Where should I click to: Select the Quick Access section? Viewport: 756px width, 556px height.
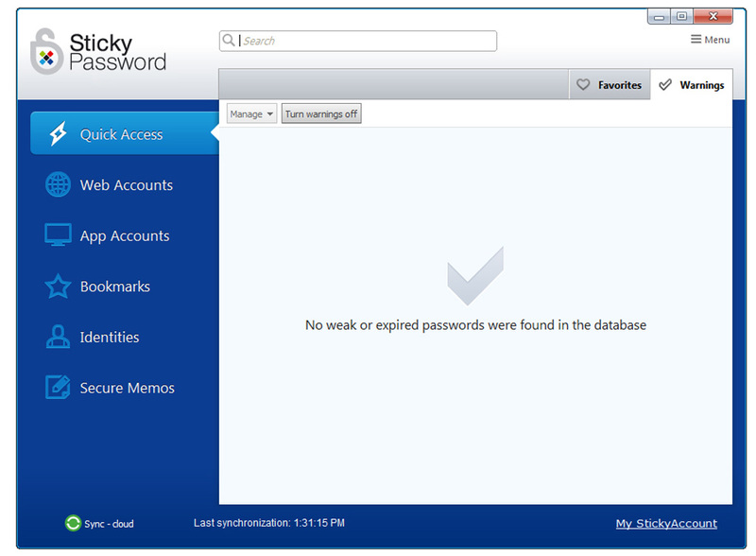coord(125,133)
